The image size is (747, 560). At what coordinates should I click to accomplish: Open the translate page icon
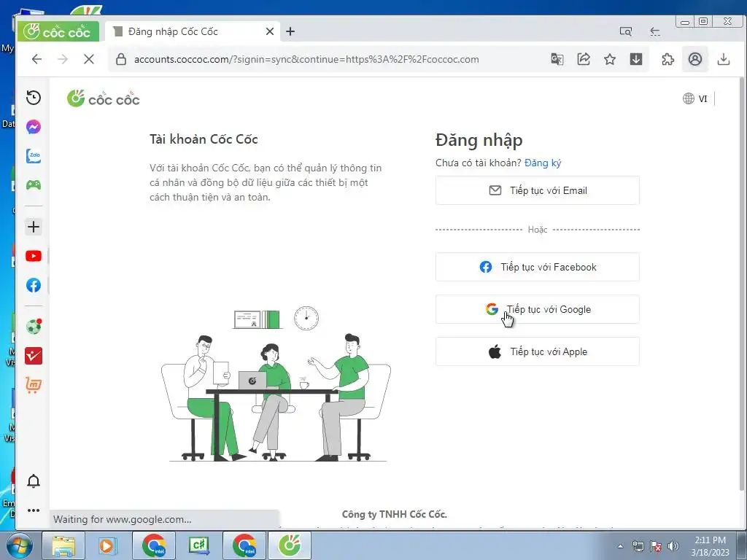click(557, 59)
